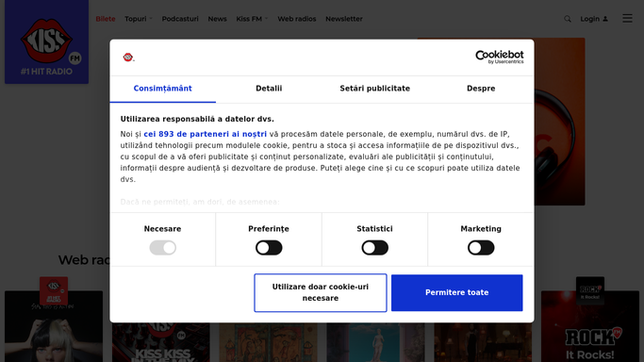Select the Despre tab
The height and width of the screenshot is (362, 644).
point(481,89)
